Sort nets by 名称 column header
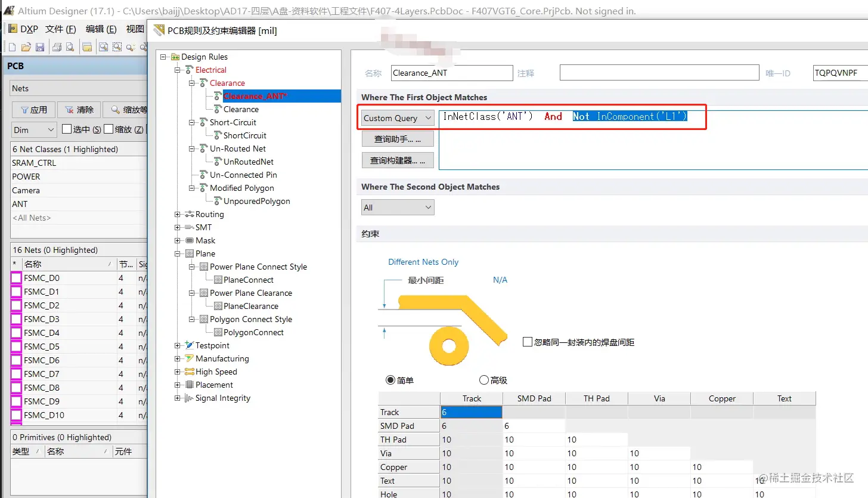 69,264
